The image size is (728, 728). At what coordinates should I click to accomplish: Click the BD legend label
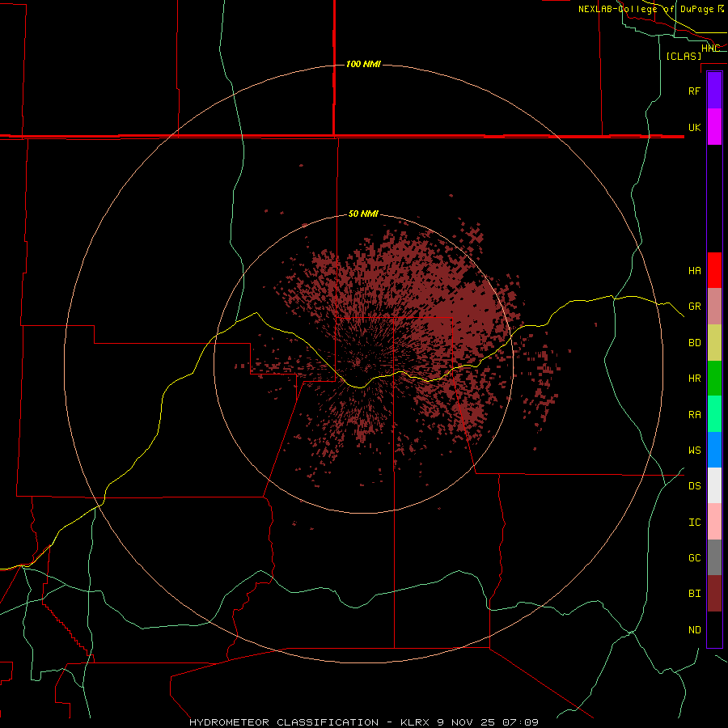point(694,343)
